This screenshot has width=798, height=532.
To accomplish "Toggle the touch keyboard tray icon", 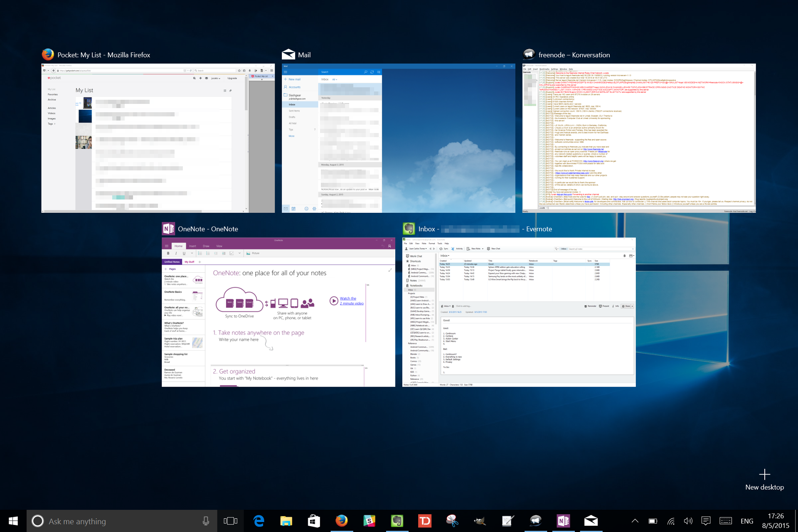I will pyautogui.click(x=726, y=521).
